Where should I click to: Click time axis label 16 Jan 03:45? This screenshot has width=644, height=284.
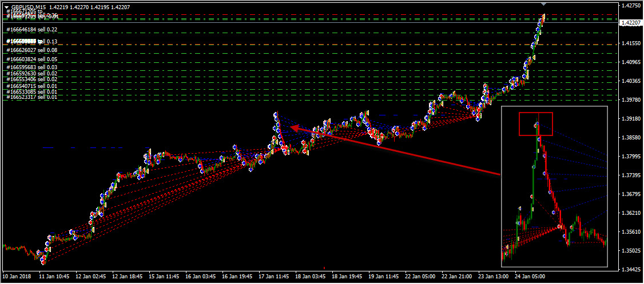(x=201, y=277)
